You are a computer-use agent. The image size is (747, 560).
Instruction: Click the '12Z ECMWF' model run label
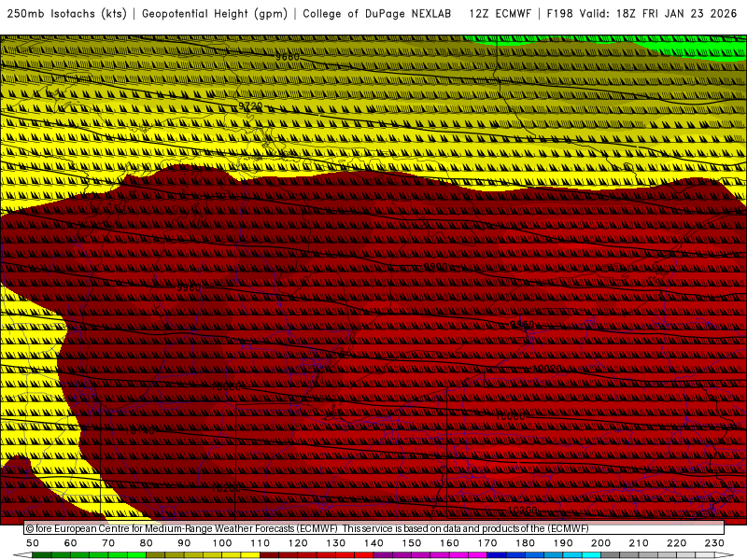[500, 14]
